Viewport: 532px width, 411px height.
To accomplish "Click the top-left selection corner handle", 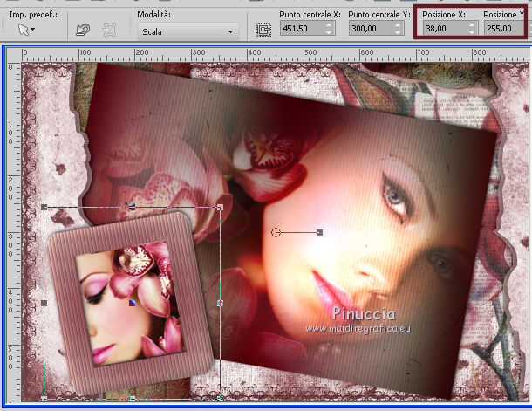I will [44, 207].
